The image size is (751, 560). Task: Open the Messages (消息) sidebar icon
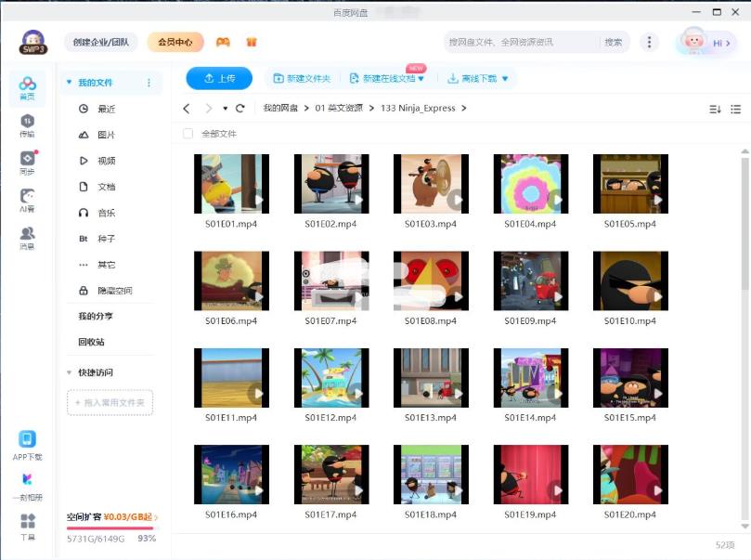point(27,238)
